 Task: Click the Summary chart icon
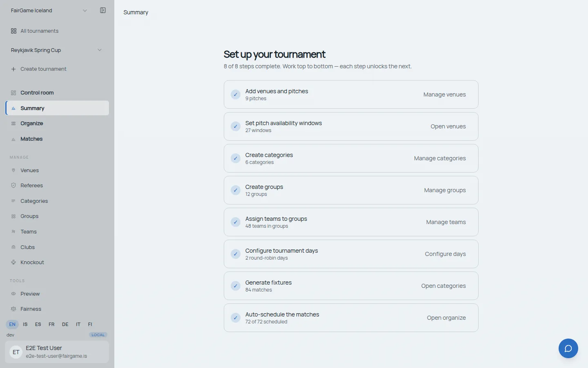[13, 108]
